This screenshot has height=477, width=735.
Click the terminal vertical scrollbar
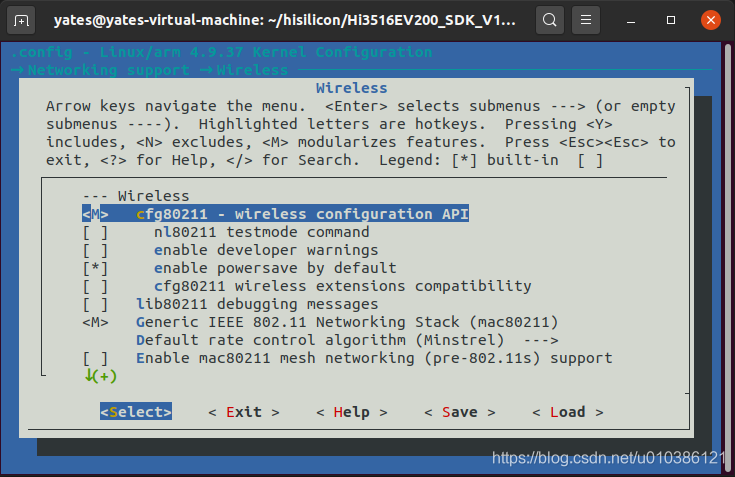[x=728, y=258]
